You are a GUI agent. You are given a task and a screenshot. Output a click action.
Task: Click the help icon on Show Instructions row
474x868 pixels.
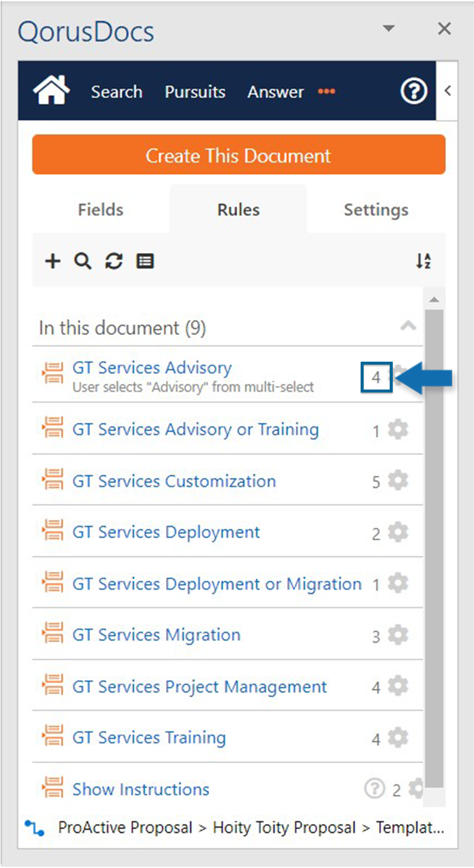[374, 789]
